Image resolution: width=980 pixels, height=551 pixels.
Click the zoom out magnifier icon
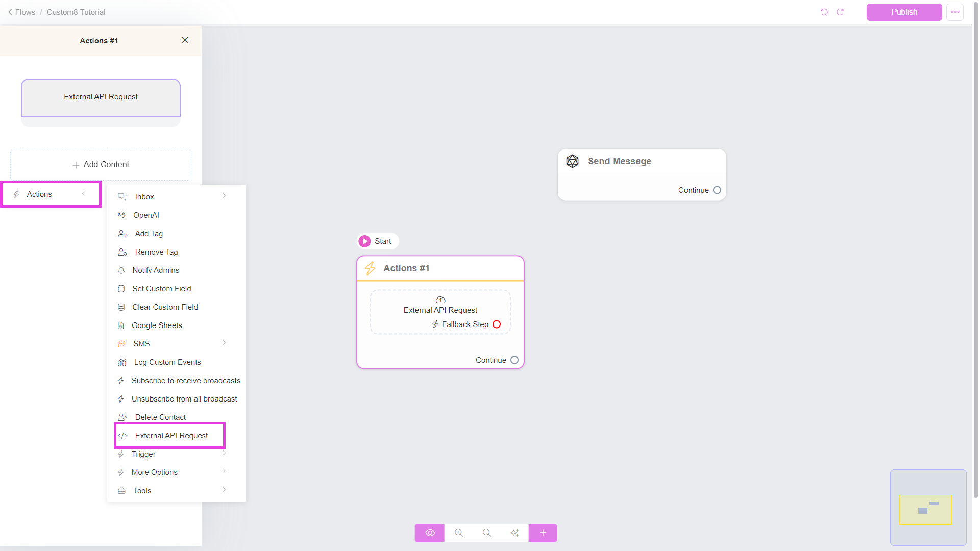tap(486, 533)
